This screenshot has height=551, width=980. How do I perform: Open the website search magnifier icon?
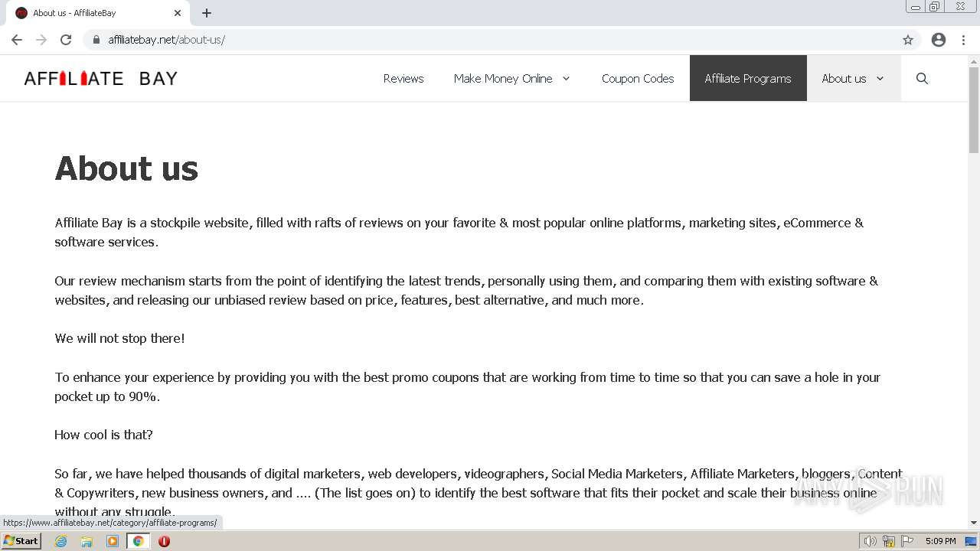922,78
